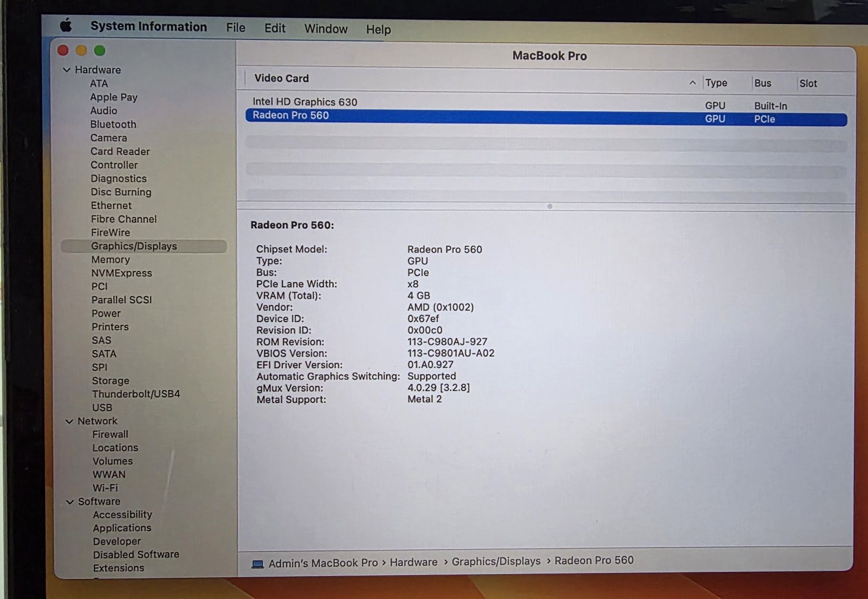Select ATA in the sidebar
The image size is (868, 599).
pos(99,84)
